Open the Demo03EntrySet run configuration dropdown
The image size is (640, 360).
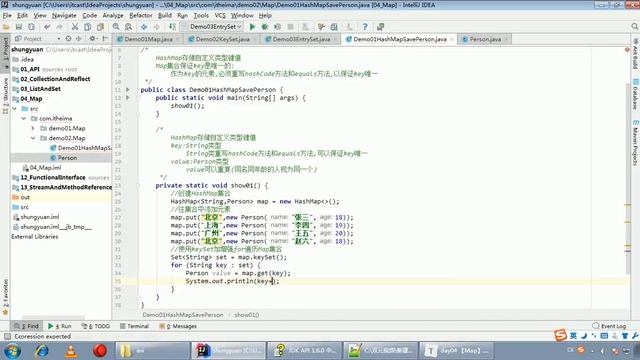212,27
